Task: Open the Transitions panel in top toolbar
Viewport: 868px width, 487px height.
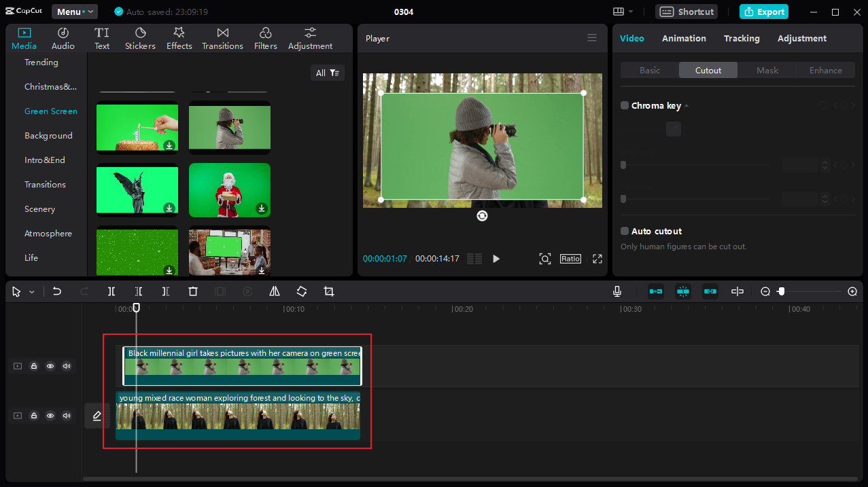Action: click(222, 39)
